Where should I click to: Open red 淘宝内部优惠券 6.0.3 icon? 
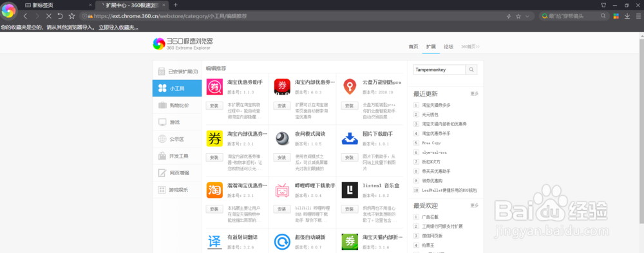pos(282,86)
